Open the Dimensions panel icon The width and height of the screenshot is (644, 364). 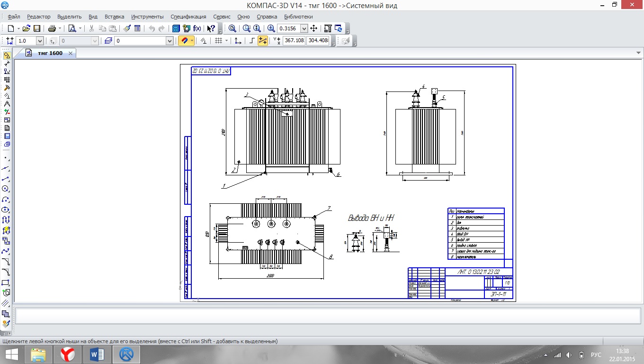(x=7, y=64)
